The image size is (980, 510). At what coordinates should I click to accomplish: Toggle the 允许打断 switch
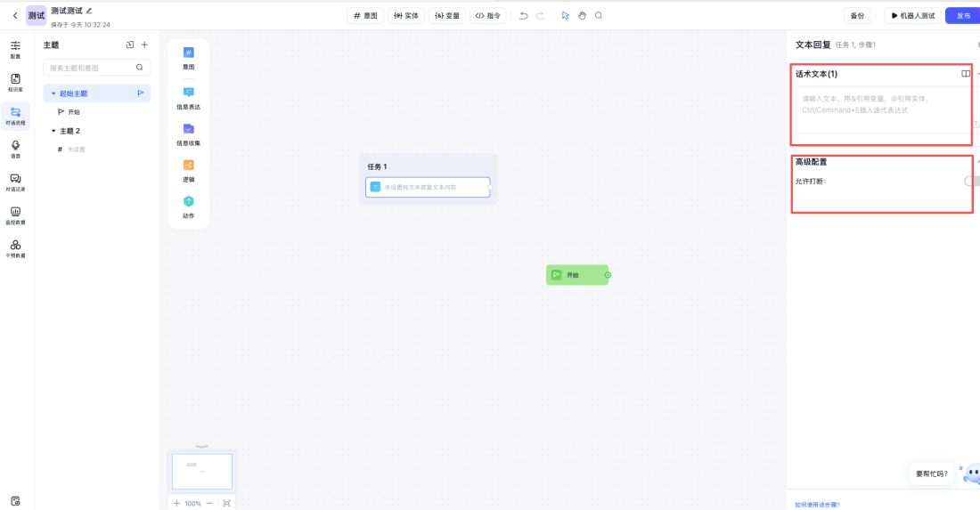pos(972,181)
